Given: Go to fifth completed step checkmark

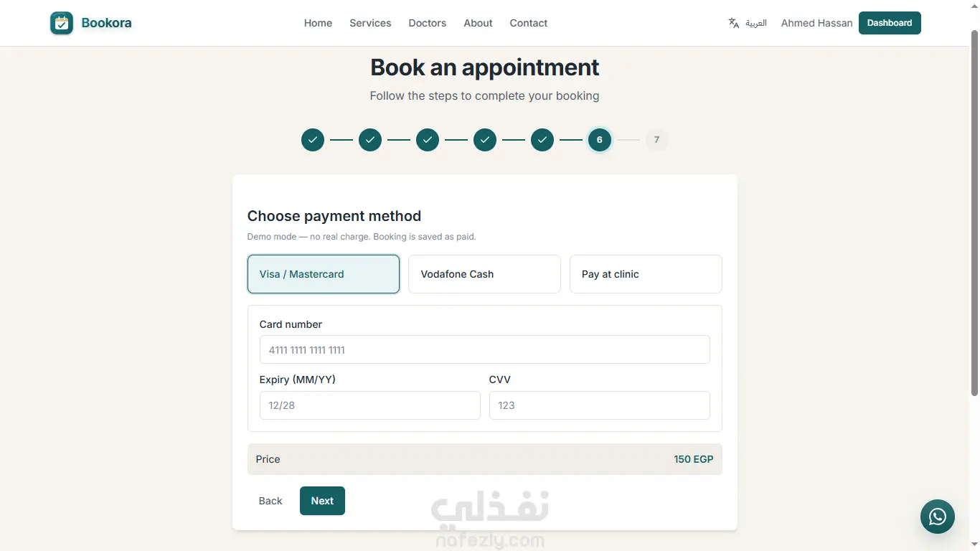Looking at the screenshot, I should pyautogui.click(x=542, y=140).
